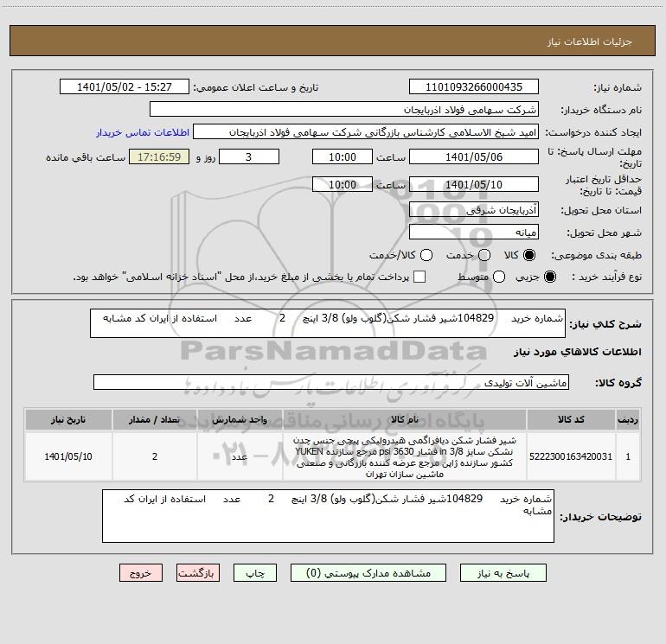Click the price validity date 1401/05/10 field
The height and width of the screenshot is (644, 666).
tap(474, 184)
